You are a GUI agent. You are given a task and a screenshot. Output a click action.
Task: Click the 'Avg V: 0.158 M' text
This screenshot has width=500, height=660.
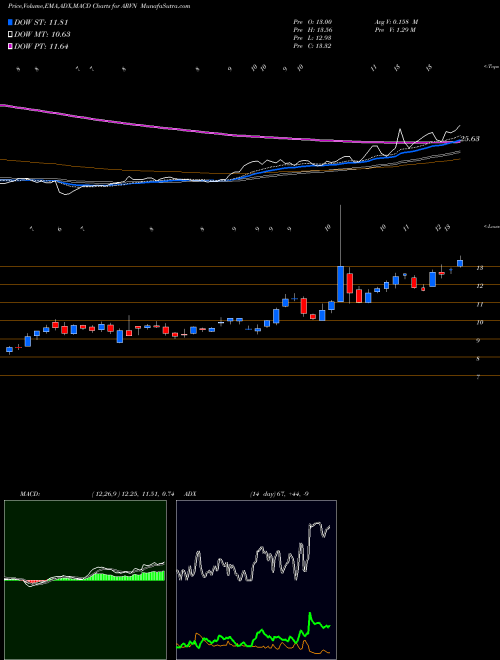(x=396, y=22)
